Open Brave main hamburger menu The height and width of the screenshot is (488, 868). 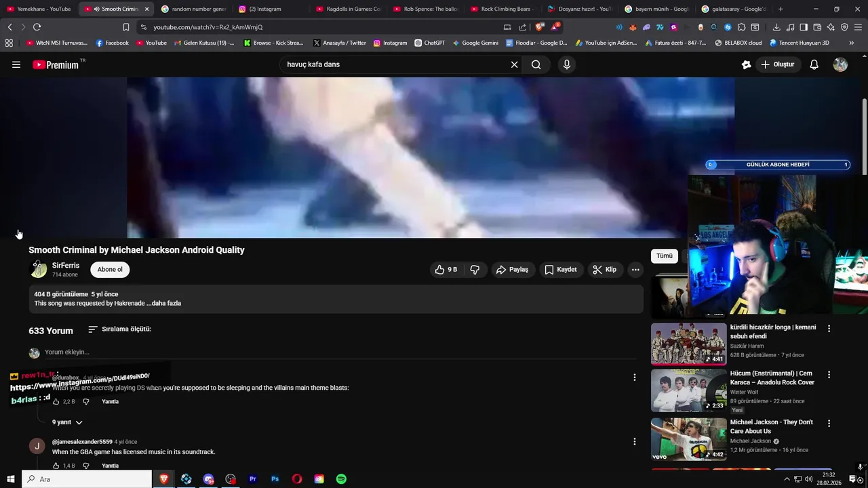click(x=858, y=27)
